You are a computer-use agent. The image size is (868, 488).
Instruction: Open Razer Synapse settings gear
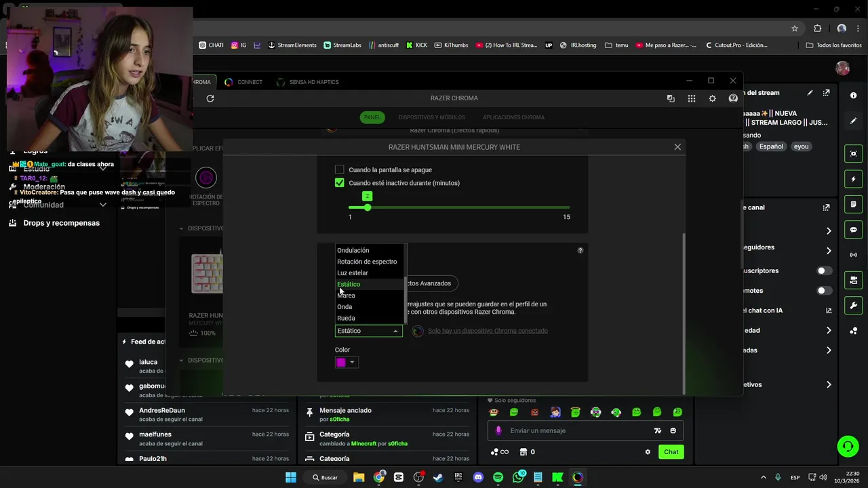pyautogui.click(x=712, y=98)
